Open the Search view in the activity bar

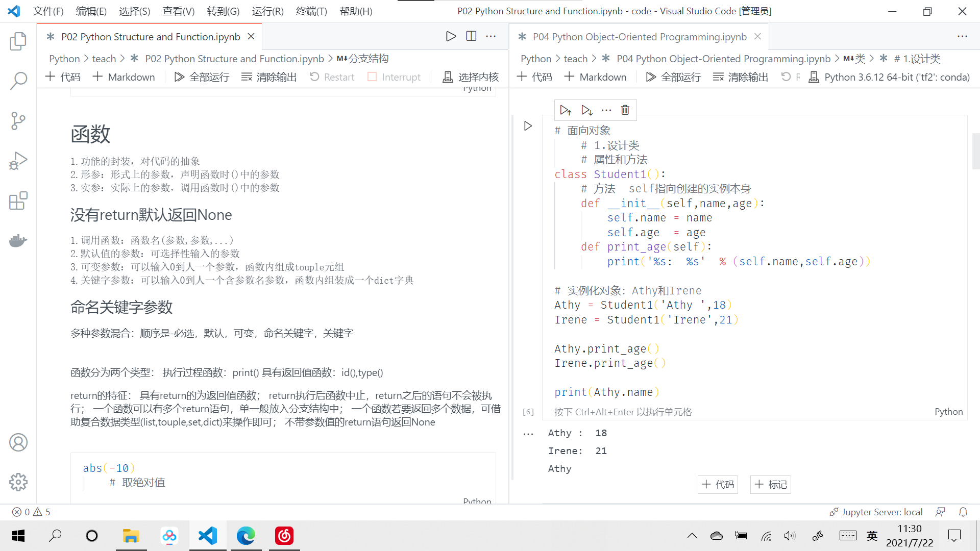point(18,81)
